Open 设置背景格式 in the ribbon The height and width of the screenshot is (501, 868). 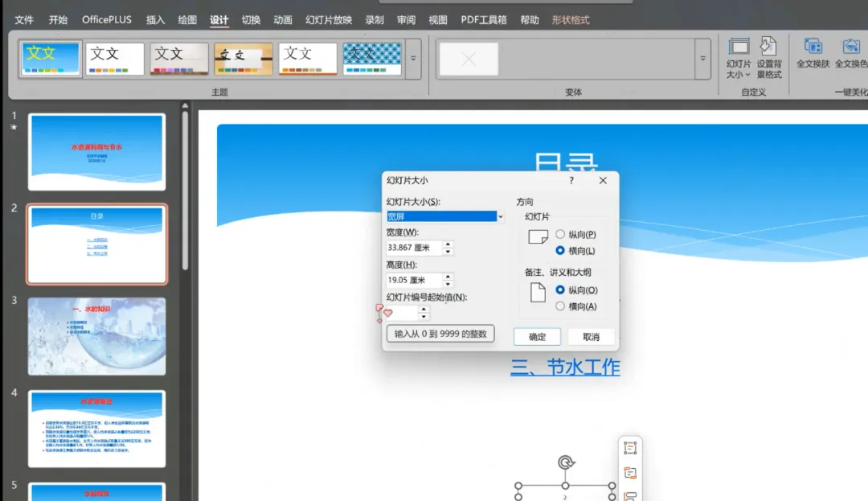[769, 58]
